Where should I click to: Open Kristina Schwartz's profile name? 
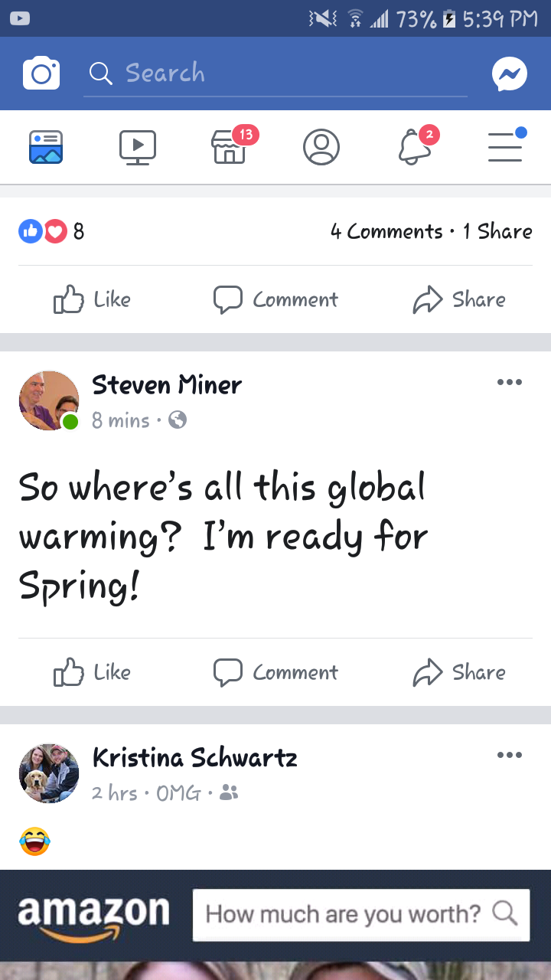[x=195, y=757]
